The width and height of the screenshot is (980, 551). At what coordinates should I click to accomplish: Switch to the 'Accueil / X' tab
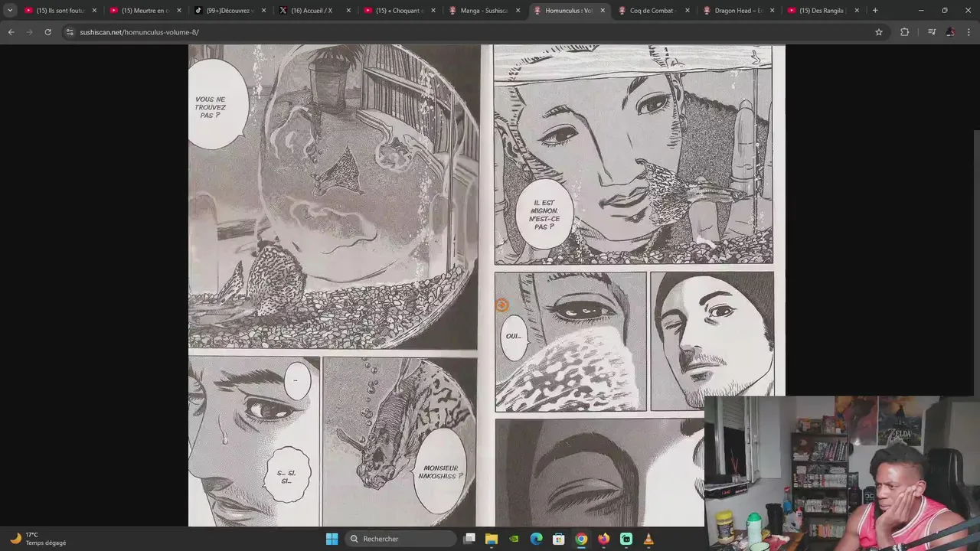click(315, 11)
